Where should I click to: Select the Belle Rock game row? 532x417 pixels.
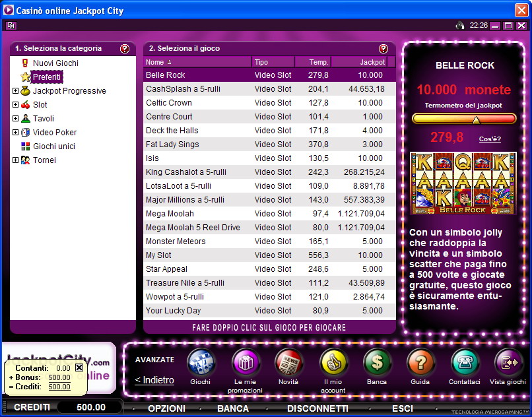[269, 75]
